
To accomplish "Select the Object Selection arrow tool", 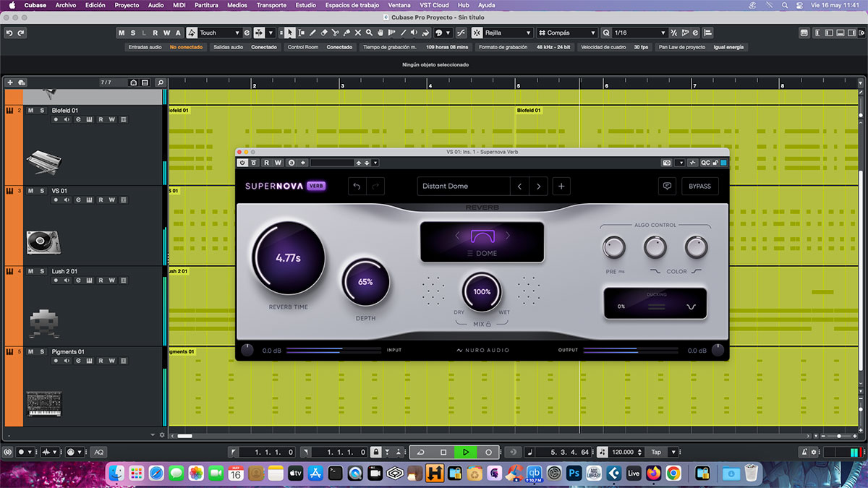I will pyautogui.click(x=290, y=33).
